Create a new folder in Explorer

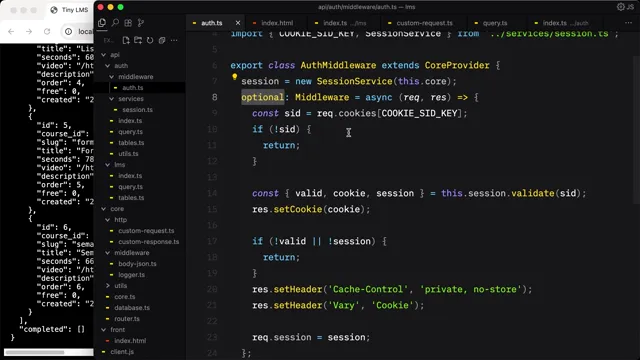(x=138, y=40)
